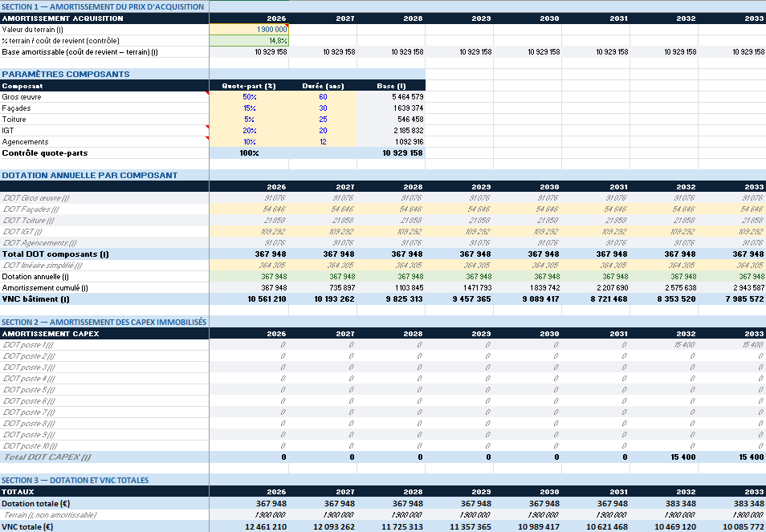The height and width of the screenshot is (532, 766).
Task: Select the IGT duration cell 20
Action: pyautogui.click(x=323, y=130)
